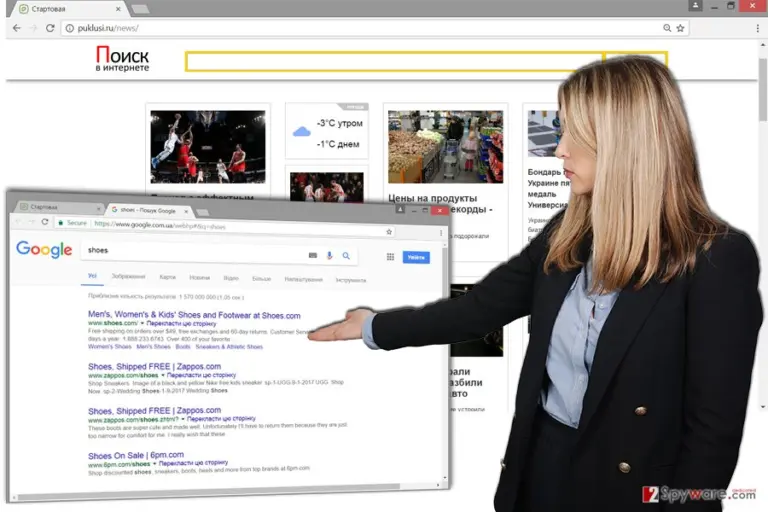Image resolution: width=768 pixels, height=512 pixels.
Task: Click the forward arrow in the puklusi.ru browser
Action: [33, 28]
